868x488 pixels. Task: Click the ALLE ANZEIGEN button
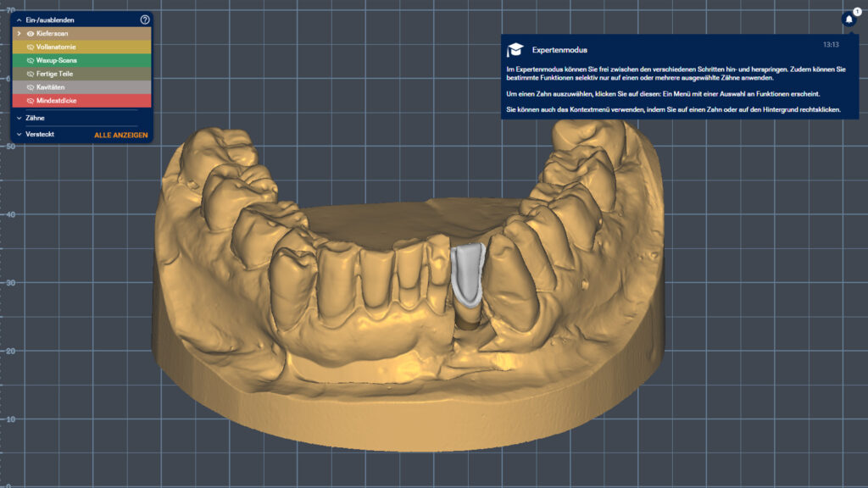pos(120,135)
